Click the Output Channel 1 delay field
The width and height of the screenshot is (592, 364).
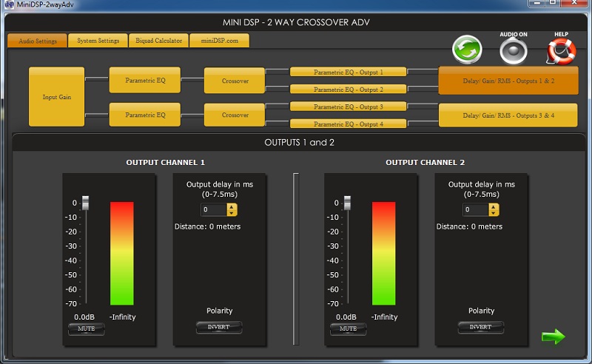(x=214, y=209)
